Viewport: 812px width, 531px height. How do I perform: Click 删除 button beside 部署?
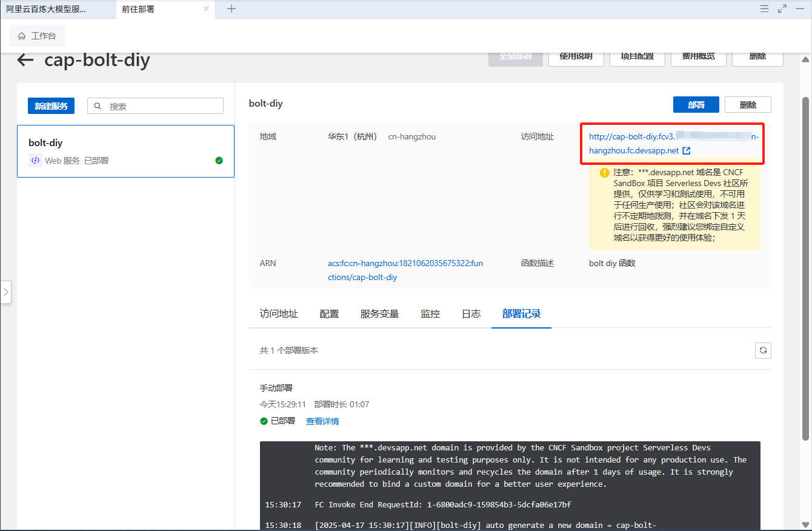click(x=748, y=104)
